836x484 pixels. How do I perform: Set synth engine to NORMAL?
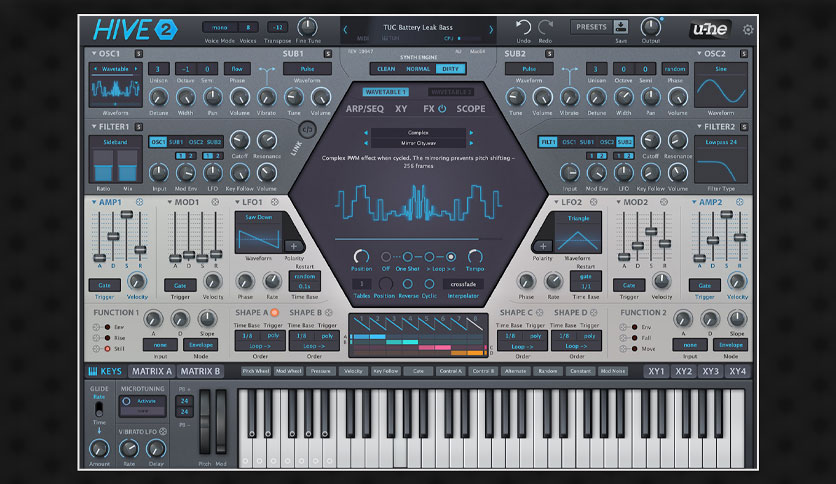(x=418, y=69)
